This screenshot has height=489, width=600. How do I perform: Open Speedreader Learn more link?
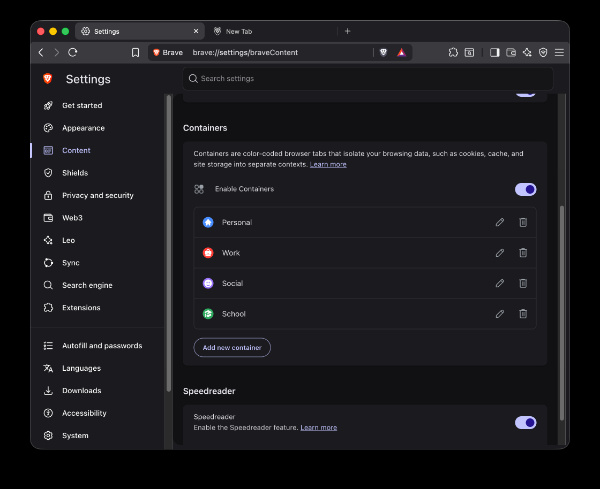(318, 427)
